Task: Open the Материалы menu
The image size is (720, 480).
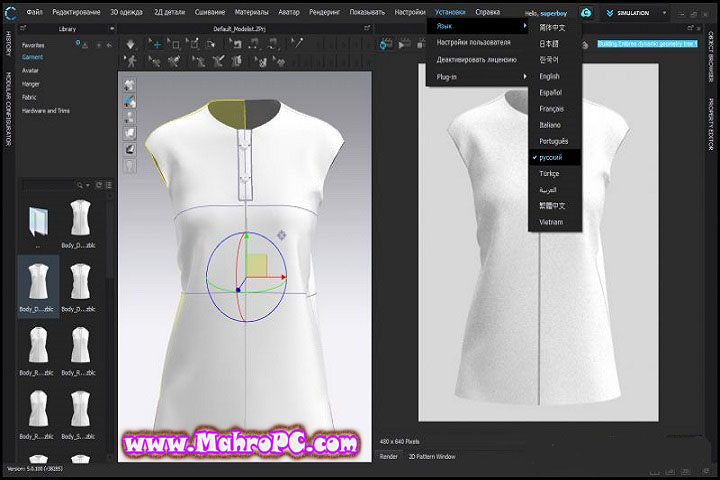Action: pyautogui.click(x=251, y=12)
